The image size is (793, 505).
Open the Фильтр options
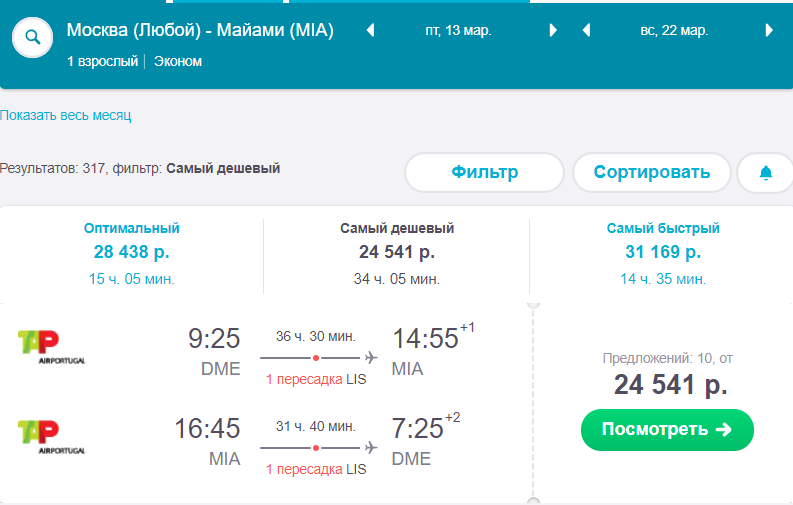coord(484,172)
